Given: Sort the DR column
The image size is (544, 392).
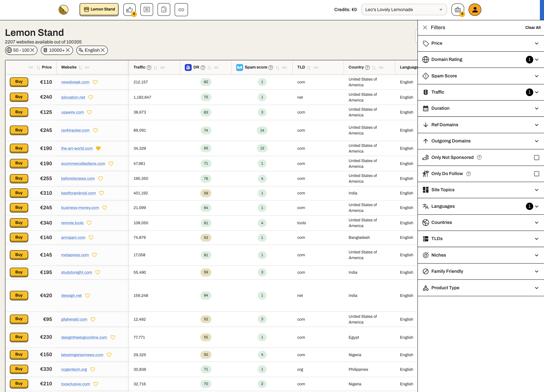Looking at the screenshot, I should point(209,68).
